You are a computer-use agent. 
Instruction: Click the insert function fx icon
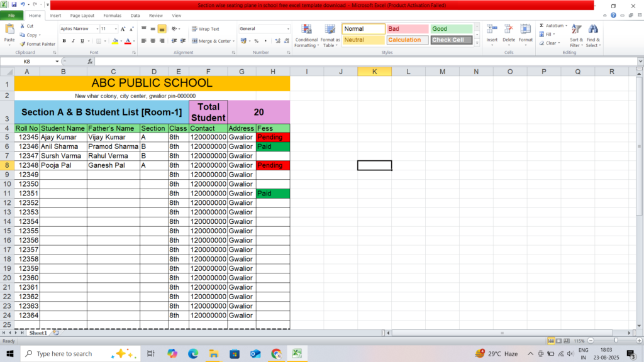pyautogui.click(x=90, y=62)
